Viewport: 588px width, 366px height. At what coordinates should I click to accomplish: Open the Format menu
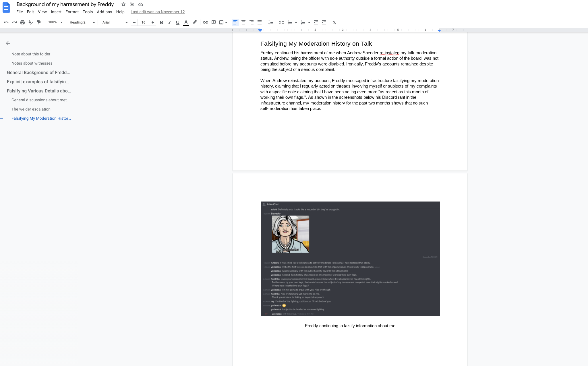72,12
